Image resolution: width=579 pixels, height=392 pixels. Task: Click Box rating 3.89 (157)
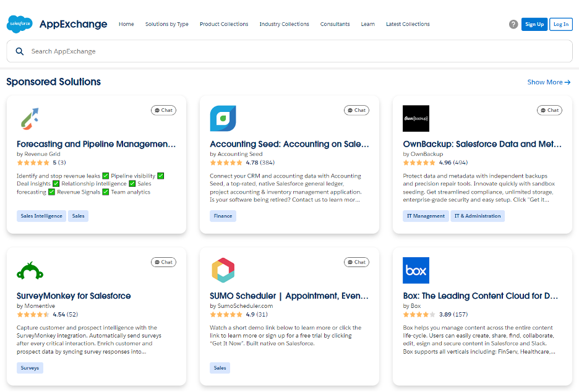pyautogui.click(x=435, y=315)
